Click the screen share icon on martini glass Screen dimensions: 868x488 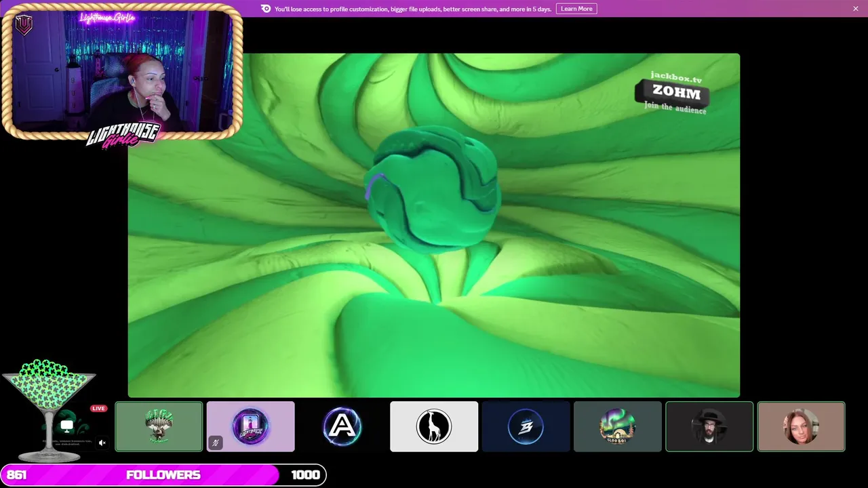point(66,426)
